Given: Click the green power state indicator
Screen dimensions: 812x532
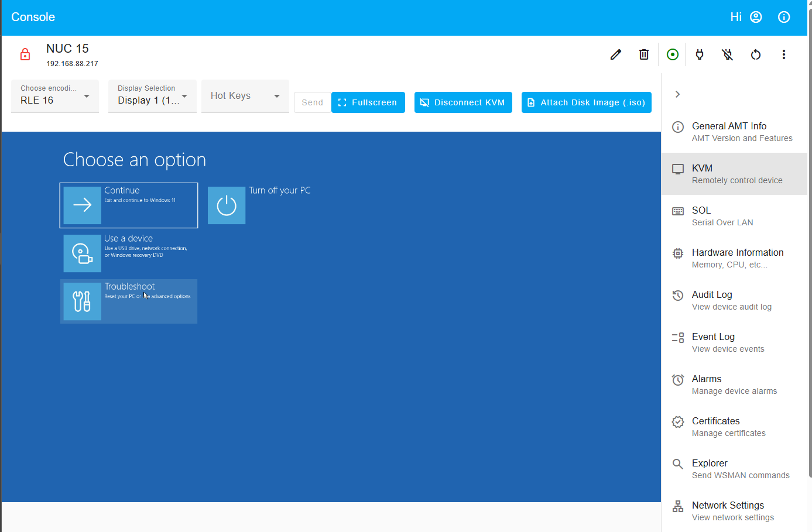Looking at the screenshot, I should (672, 54).
